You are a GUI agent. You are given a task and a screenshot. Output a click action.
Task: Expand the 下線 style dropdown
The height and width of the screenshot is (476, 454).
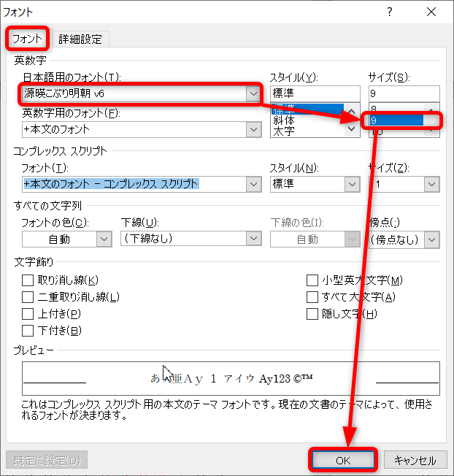click(253, 239)
